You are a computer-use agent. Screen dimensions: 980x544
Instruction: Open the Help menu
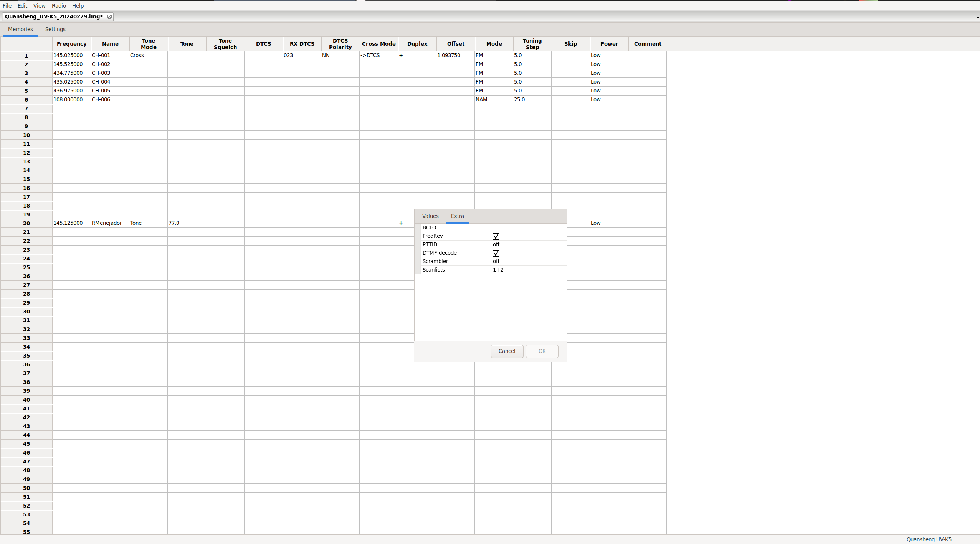click(78, 6)
